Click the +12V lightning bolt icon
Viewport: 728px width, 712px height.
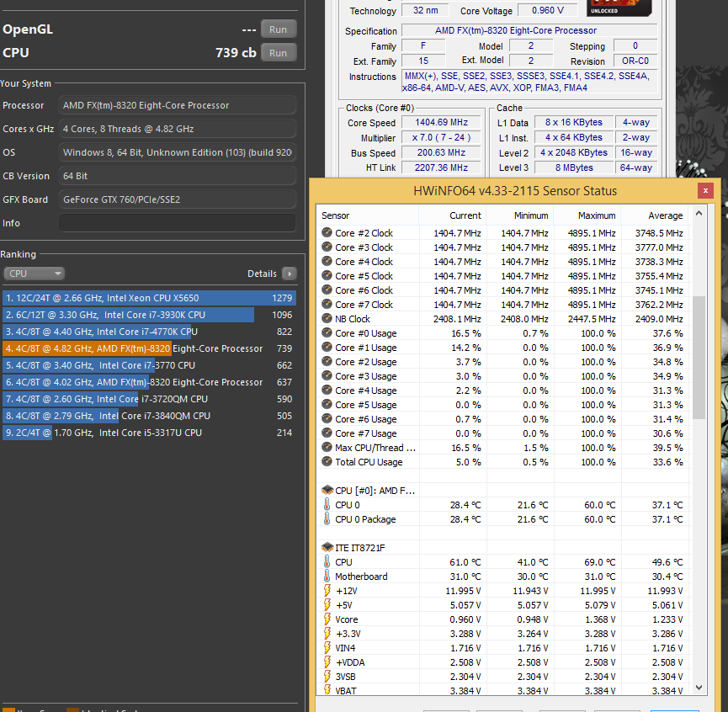327,591
